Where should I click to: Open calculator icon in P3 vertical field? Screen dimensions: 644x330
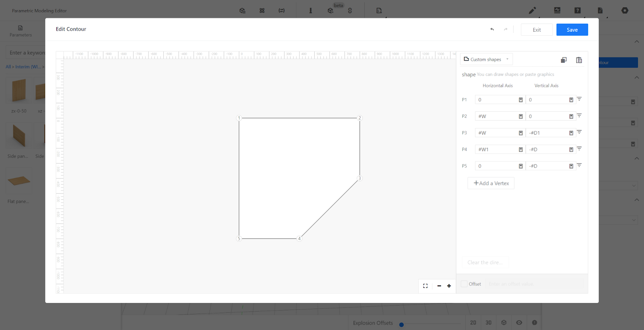click(571, 133)
